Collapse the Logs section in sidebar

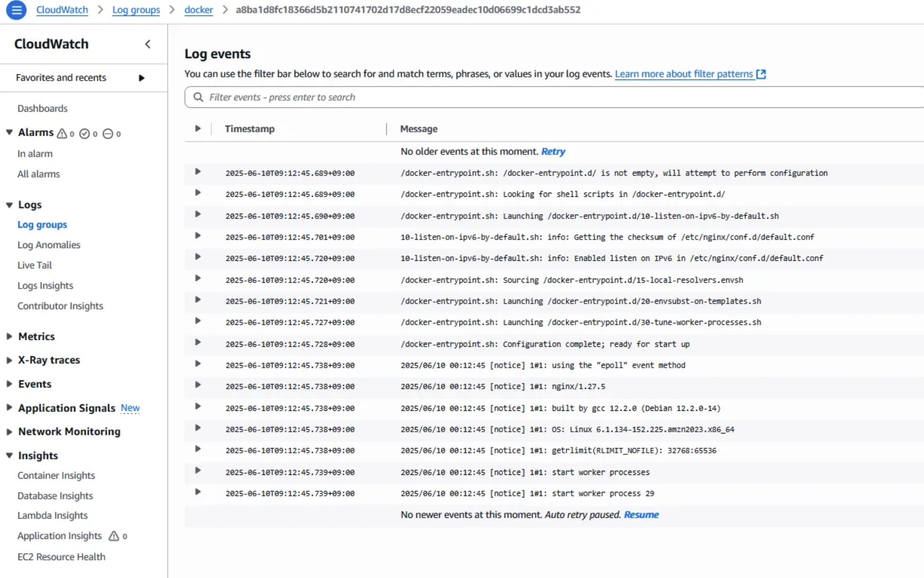click(9, 205)
